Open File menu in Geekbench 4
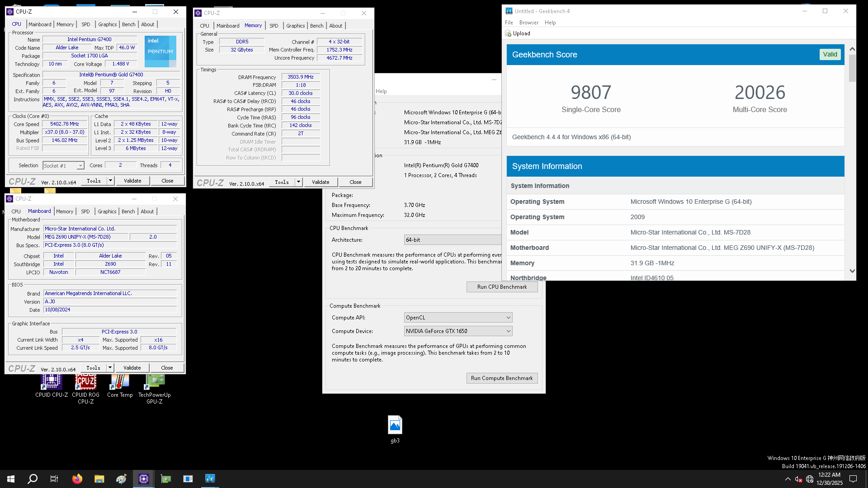This screenshot has height=488, width=868. click(x=509, y=23)
